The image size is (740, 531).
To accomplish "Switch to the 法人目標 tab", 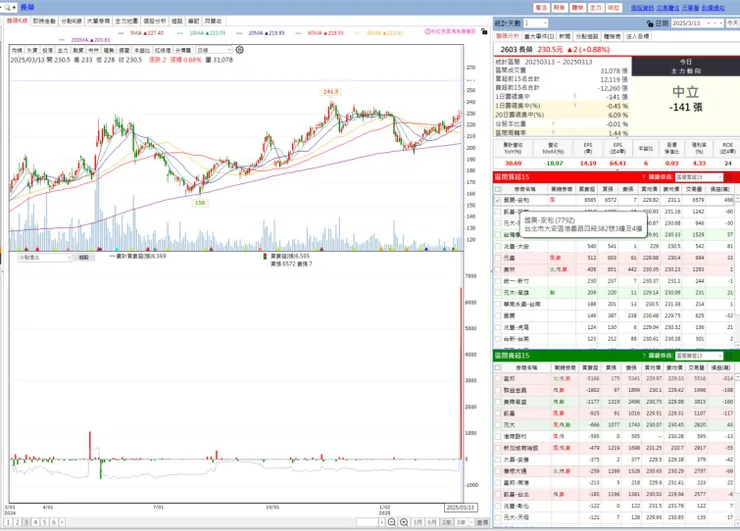I will [x=638, y=36].
